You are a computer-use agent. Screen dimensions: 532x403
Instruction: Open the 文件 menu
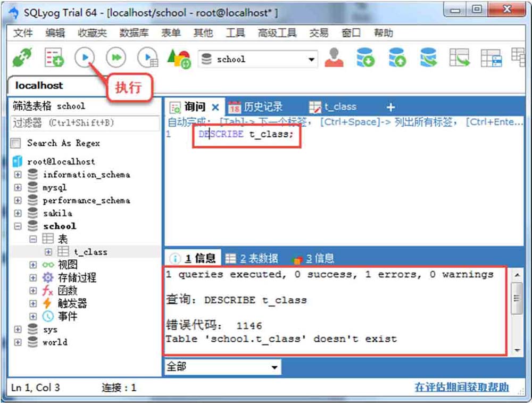tap(23, 33)
